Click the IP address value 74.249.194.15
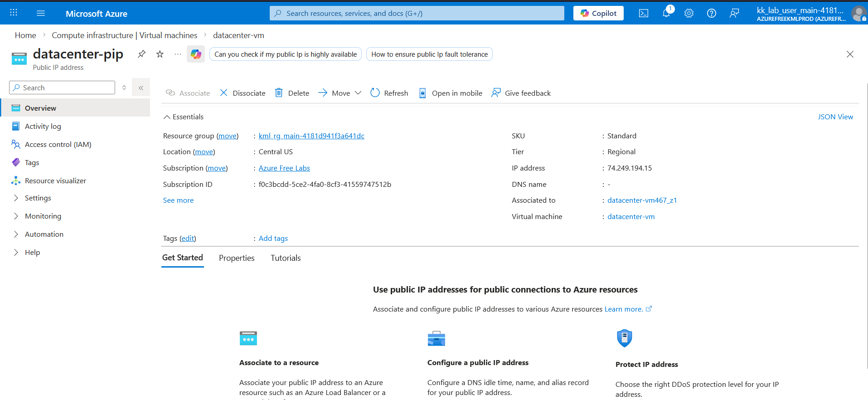868x400 pixels. coord(630,168)
